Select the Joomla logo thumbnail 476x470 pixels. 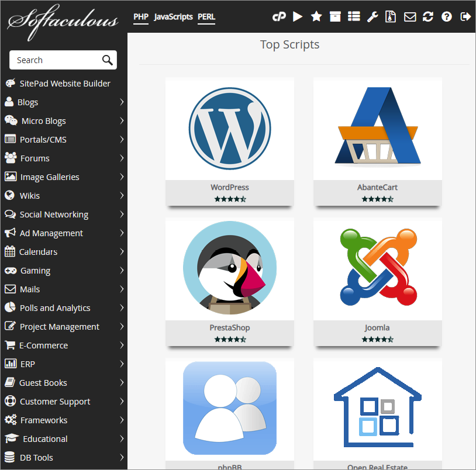coord(377,268)
